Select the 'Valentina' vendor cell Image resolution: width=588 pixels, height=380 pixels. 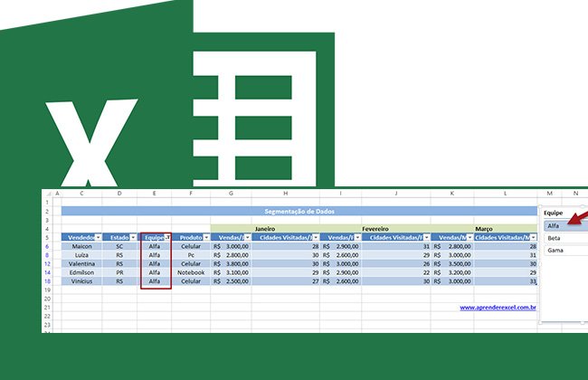[x=81, y=263]
